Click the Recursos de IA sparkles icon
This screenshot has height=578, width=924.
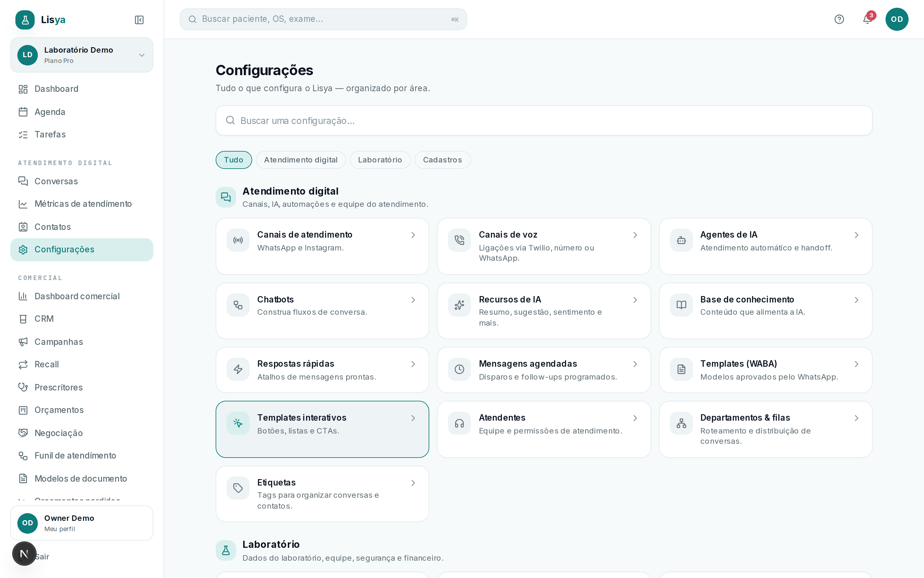[x=459, y=305]
